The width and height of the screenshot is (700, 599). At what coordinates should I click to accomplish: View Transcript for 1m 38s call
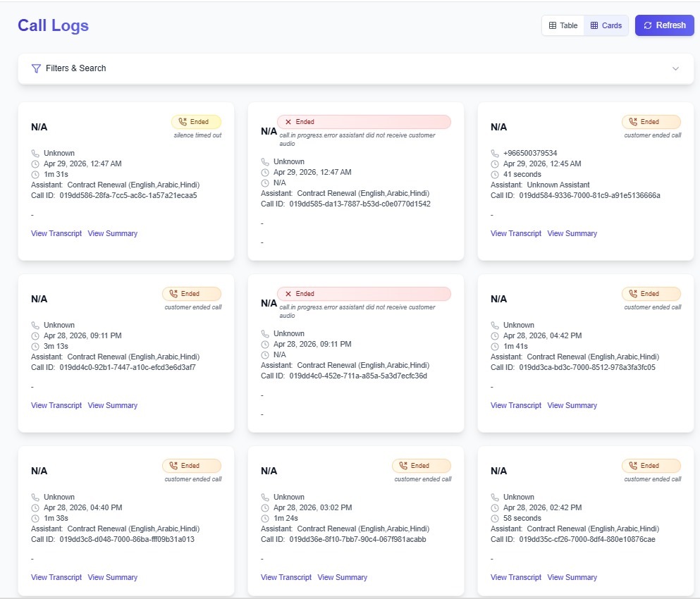point(56,577)
